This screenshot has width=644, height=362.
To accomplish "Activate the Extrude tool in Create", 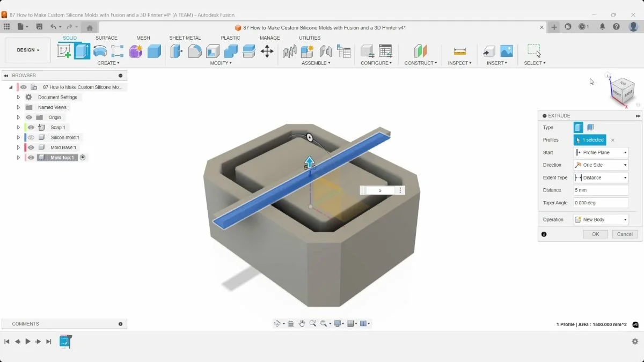I will [82, 51].
